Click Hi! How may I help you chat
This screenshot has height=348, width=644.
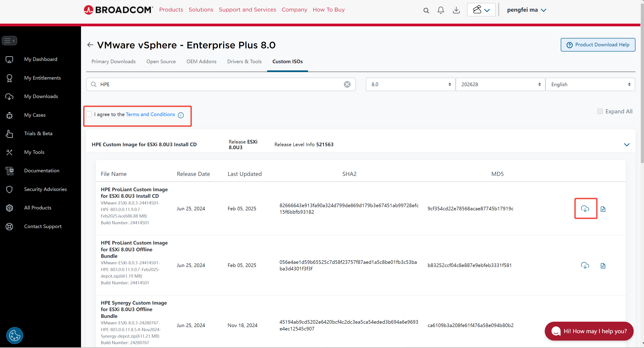(x=589, y=331)
